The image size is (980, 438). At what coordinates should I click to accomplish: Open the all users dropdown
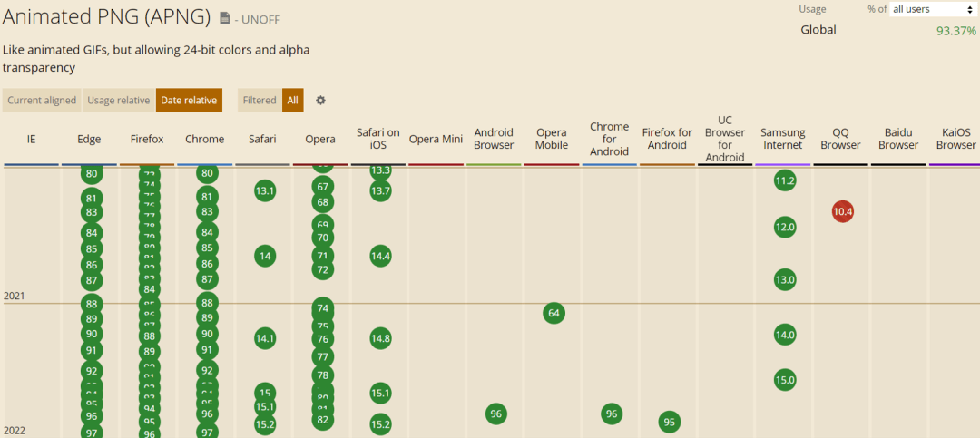[932, 9]
